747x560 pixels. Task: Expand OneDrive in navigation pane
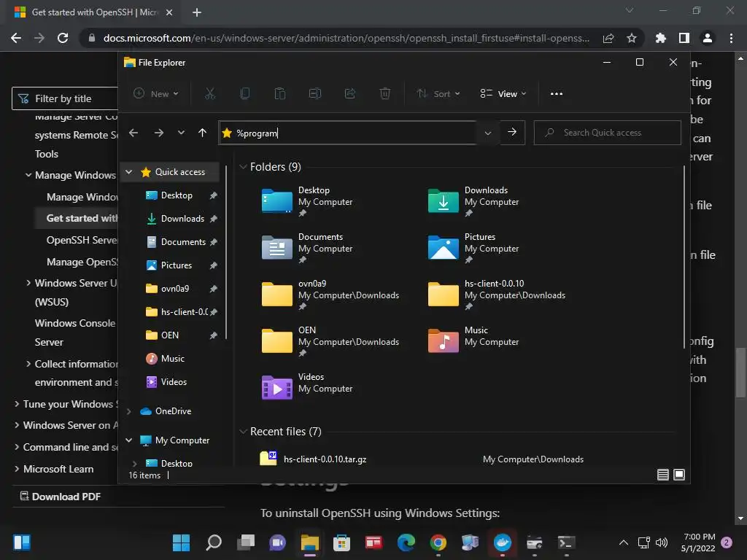(x=128, y=411)
